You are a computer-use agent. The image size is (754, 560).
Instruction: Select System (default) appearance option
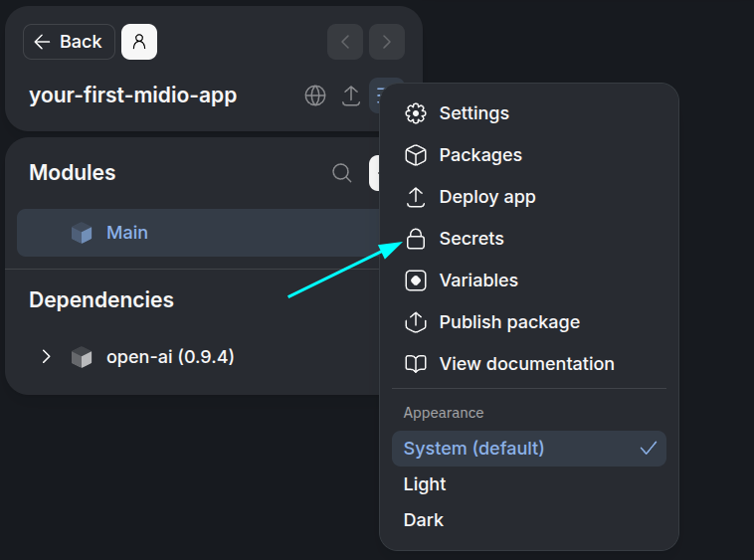[529, 449]
